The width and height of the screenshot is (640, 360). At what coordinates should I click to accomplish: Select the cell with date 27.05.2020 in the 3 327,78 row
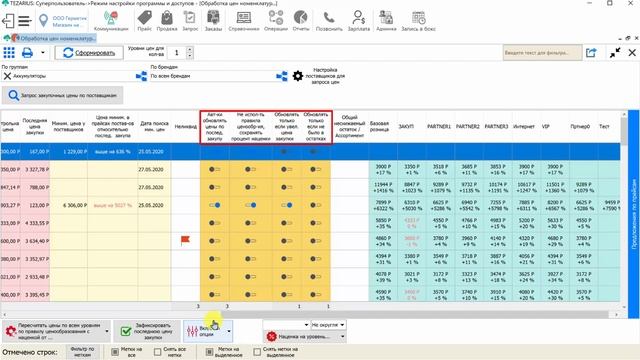point(154,169)
